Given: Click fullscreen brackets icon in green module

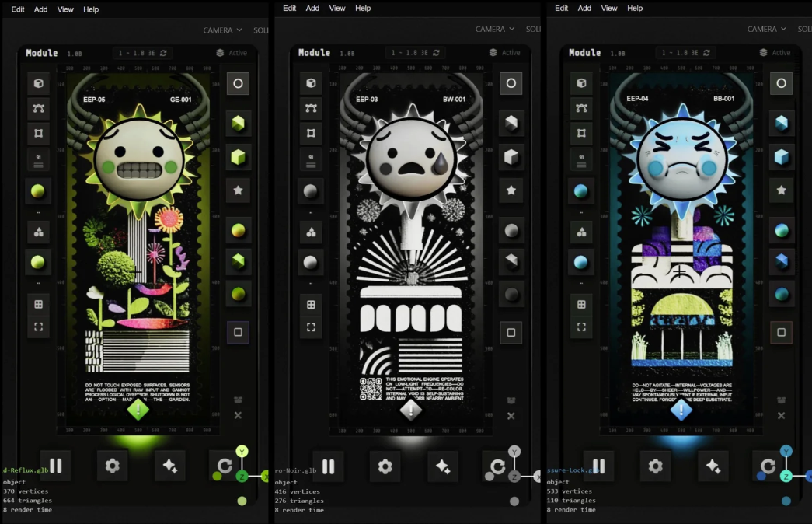Looking at the screenshot, I should tap(39, 327).
